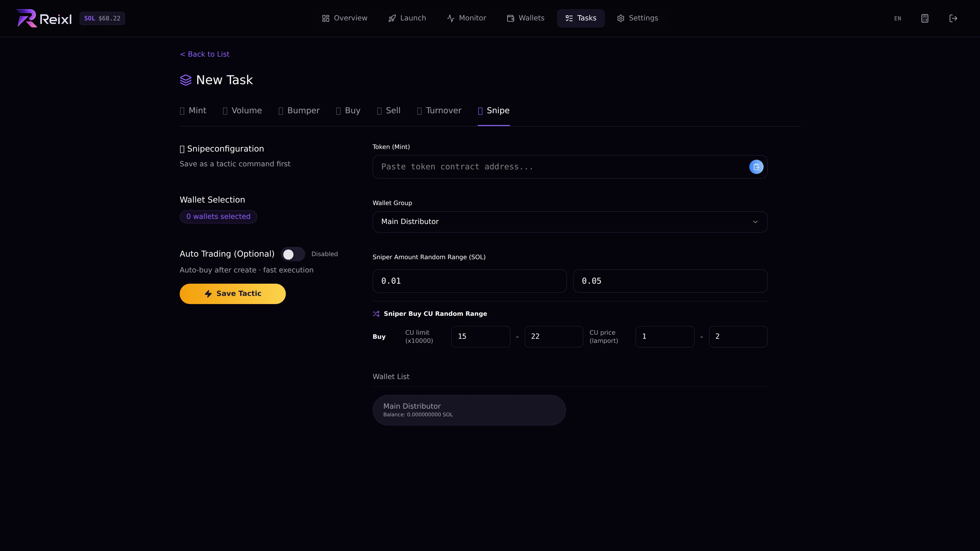Edit CU price maximum value 2
This screenshot has height=551, width=980.
tap(738, 336)
